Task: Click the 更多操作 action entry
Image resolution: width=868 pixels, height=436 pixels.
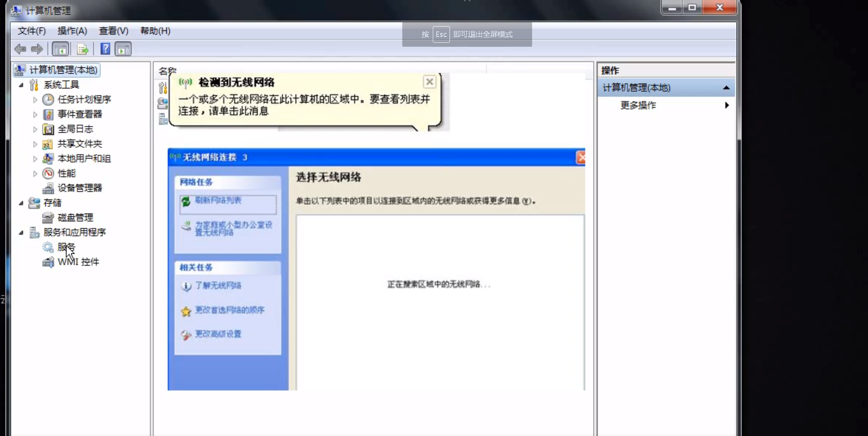Action: [638, 105]
